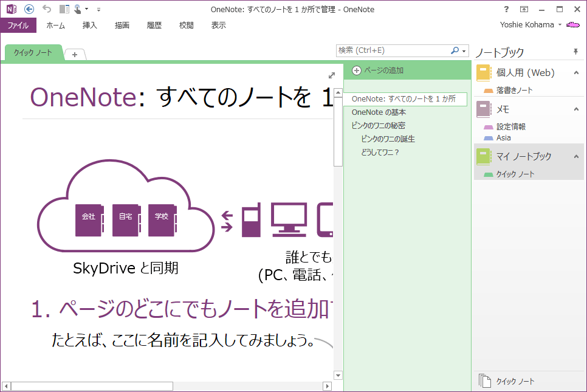
Task: Switch to the 挿入 ribbon tab
Action: [90, 25]
